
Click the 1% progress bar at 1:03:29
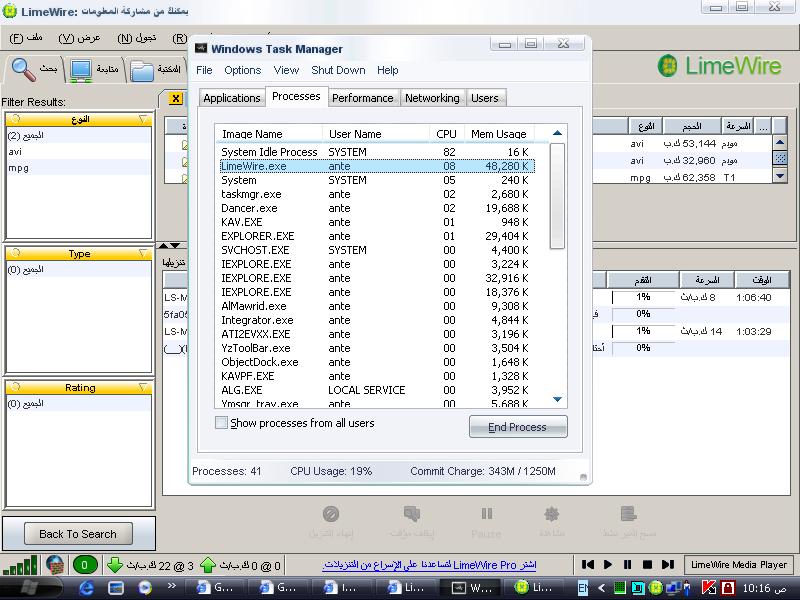[x=644, y=331]
